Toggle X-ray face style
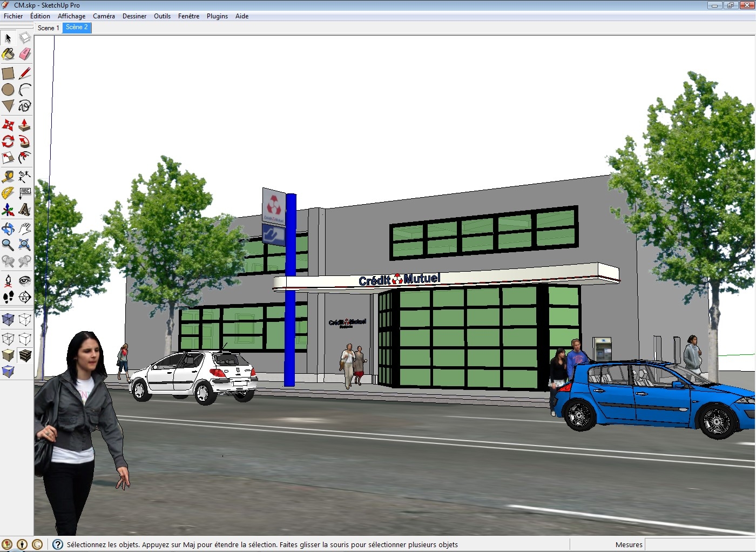 8,319
